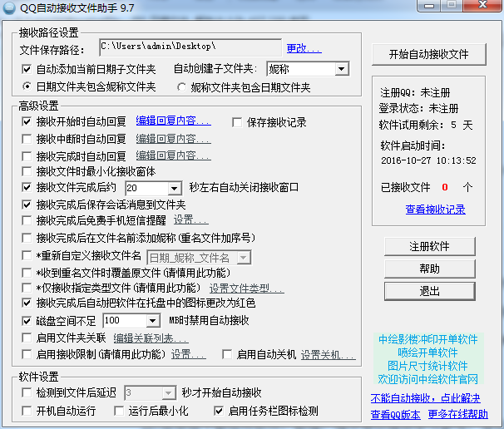Image resolution: width=504 pixels, height=429 pixels.
Task: Toggle 自动添加当前日期子文件夹 checkbox
Action: tap(27, 69)
